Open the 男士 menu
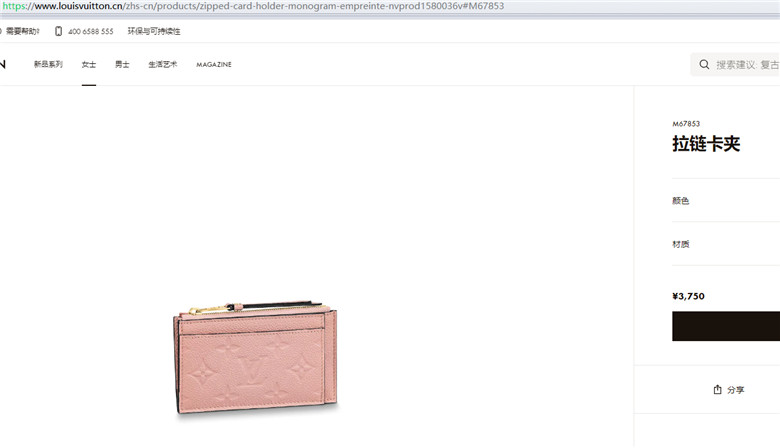Image resolution: width=780 pixels, height=448 pixels. (x=122, y=64)
